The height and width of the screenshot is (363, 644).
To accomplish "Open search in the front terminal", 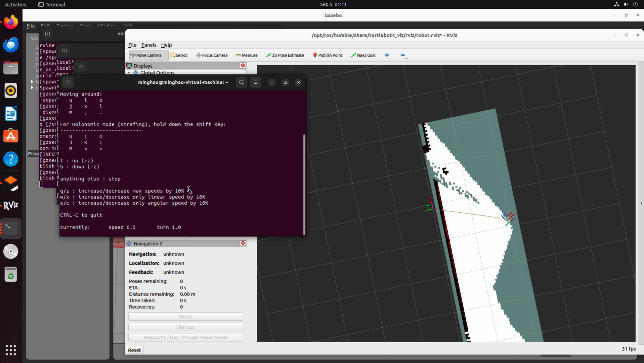I will click(242, 82).
